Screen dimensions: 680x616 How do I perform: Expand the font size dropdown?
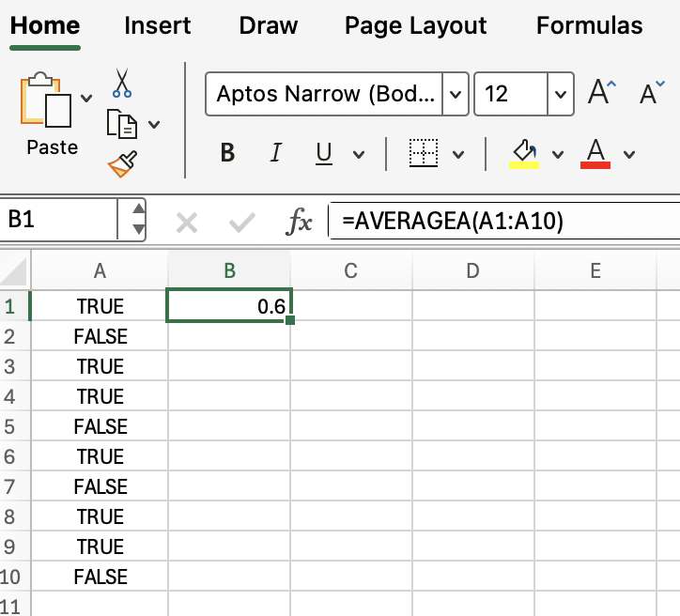[561, 94]
